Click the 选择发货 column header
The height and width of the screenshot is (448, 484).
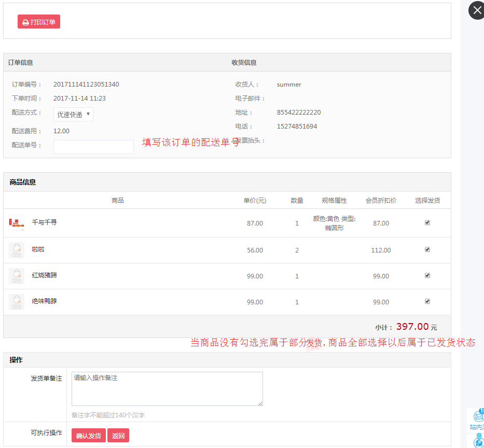(x=427, y=200)
